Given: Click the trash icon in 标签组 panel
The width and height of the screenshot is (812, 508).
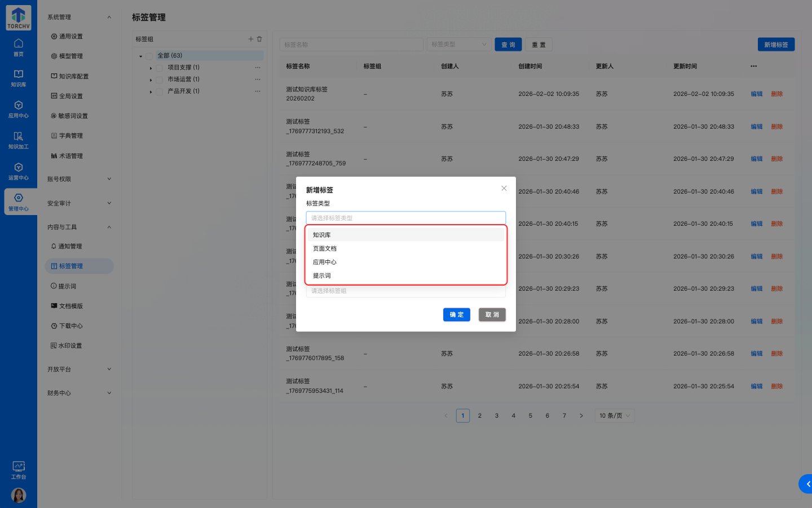Looking at the screenshot, I should pyautogui.click(x=259, y=39).
